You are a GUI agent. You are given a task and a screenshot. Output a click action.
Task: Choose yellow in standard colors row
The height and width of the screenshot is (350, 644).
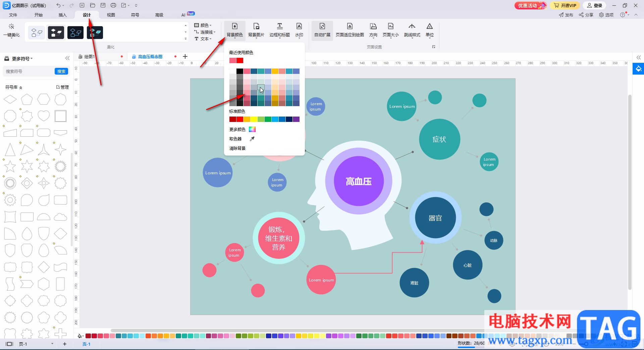254,119
